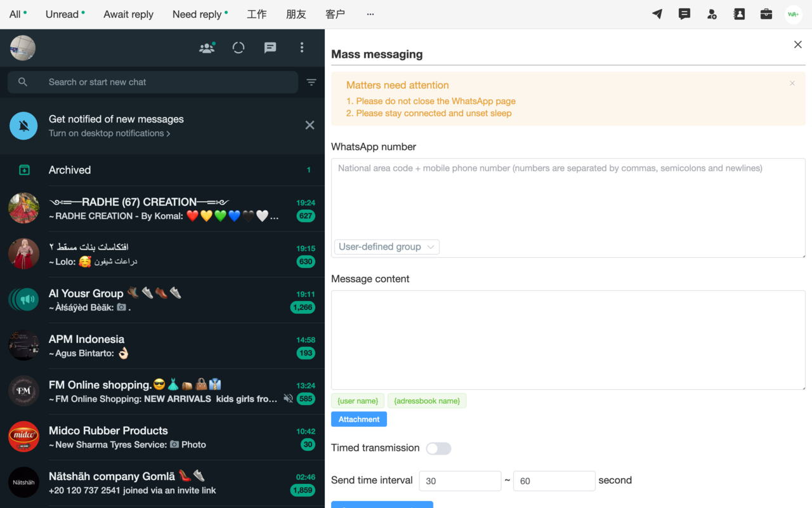Toggle unread chats filter icon
Viewport: 812px width, 508px height.
click(311, 82)
